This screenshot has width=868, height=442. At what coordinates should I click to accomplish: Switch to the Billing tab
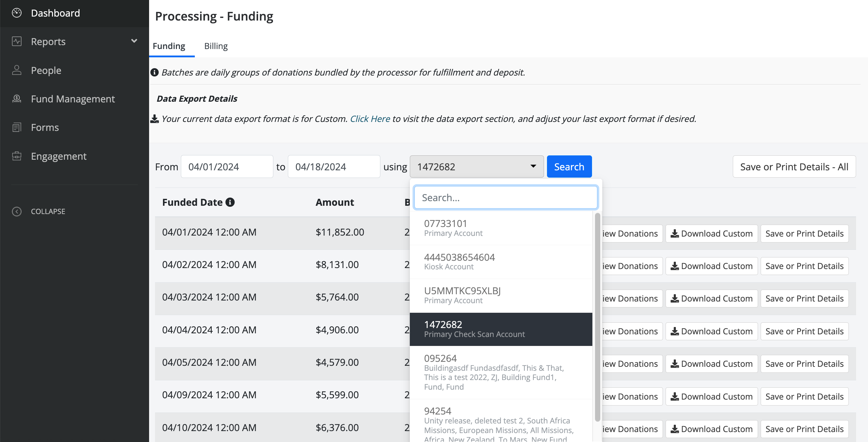point(216,46)
